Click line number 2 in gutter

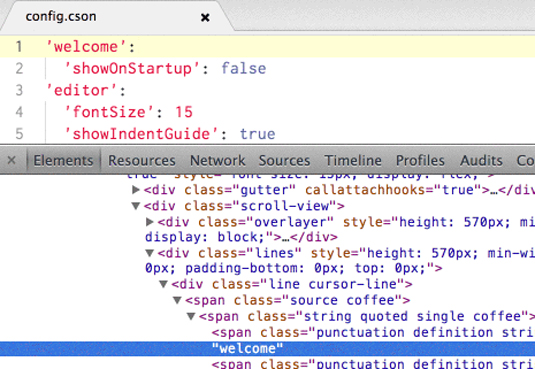click(x=19, y=69)
